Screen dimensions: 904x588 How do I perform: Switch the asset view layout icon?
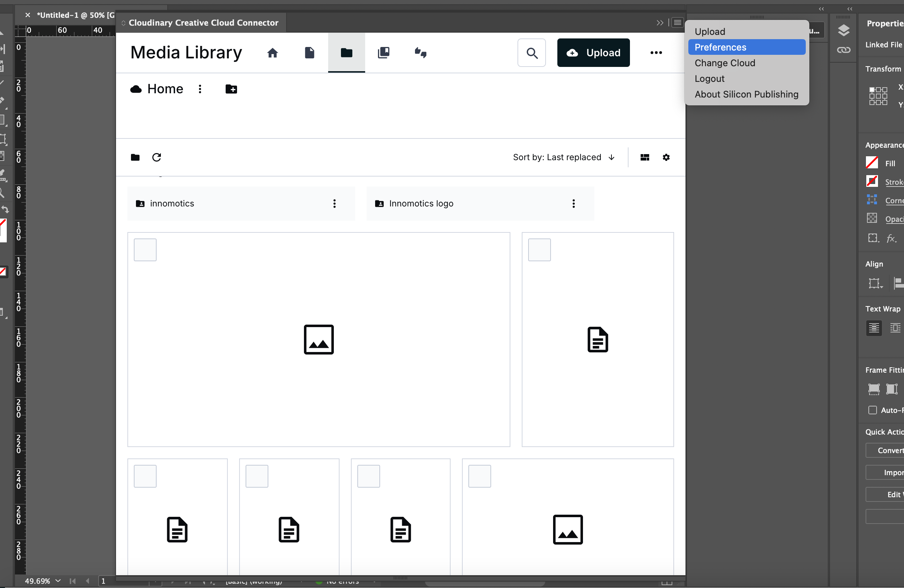click(x=645, y=157)
